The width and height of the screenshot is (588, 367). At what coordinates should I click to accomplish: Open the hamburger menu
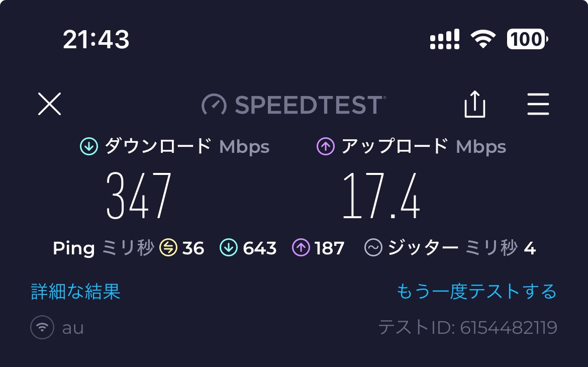point(538,105)
